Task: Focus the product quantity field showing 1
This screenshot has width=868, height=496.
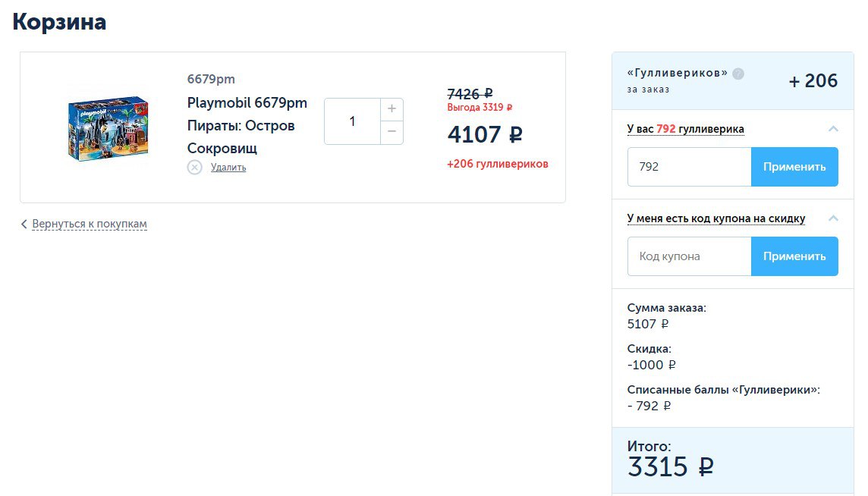Action: (x=352, y=121)
